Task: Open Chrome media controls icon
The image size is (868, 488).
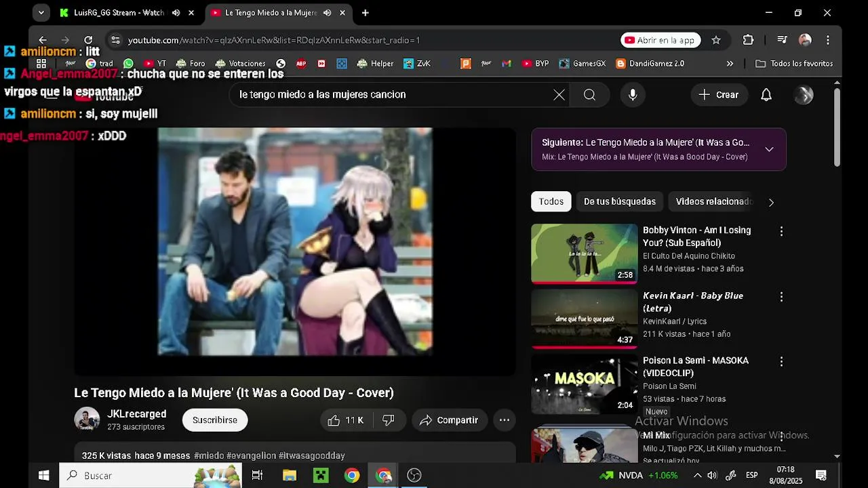Action: pos(782,40)
